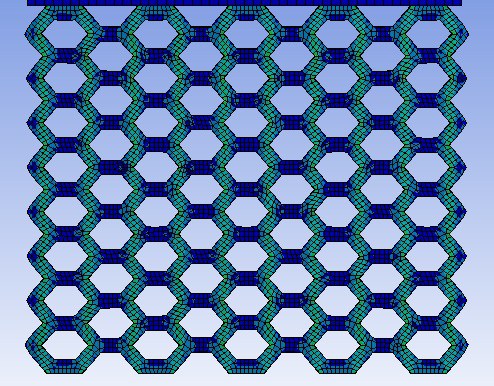Select the flat bottom wall of bottom-right hexagon
This screenshot has height=386, width=494.
point(428,366)
